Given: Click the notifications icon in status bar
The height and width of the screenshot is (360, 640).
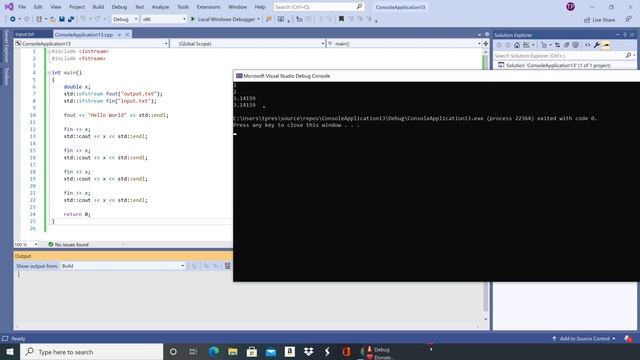Looking at the screenshot, I should (x=628, y=338).
